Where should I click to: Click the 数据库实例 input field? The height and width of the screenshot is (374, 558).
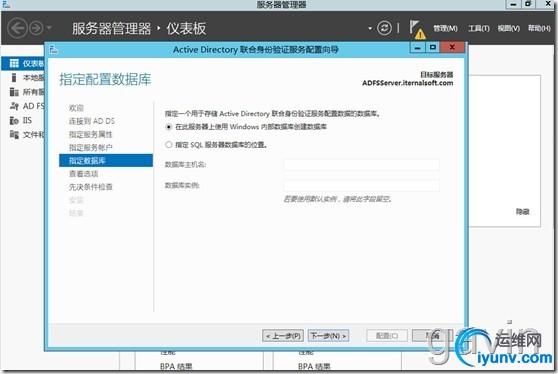click(x=361, y=185)
